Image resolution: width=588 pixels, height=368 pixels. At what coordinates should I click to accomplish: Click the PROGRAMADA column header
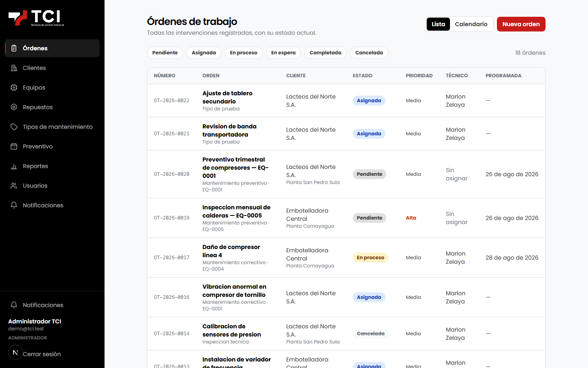(503, 76)
